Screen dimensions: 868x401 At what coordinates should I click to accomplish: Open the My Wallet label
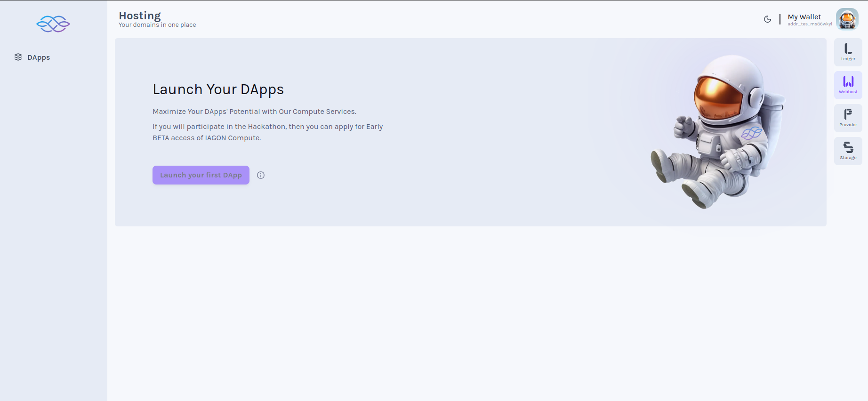click(804, 17)
